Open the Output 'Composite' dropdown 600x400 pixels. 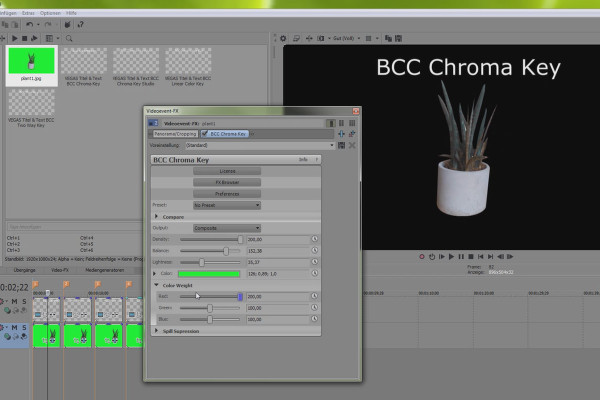tap(227, 228)
